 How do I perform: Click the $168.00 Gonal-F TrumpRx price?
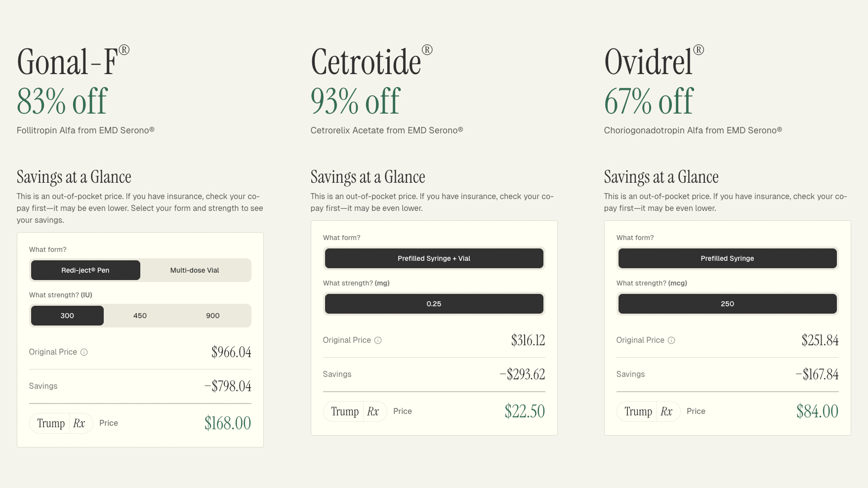coord(228,423)
